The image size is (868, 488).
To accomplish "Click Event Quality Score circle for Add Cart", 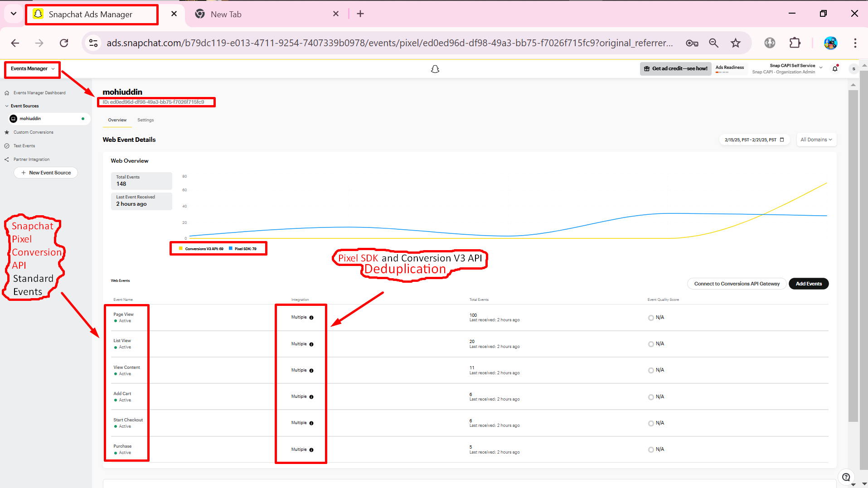I will click(651, 397).
